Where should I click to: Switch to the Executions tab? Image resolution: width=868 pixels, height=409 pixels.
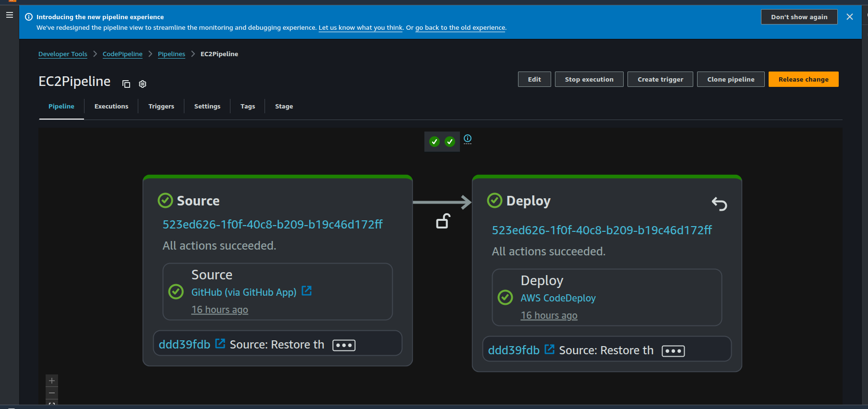coord(111,107)
